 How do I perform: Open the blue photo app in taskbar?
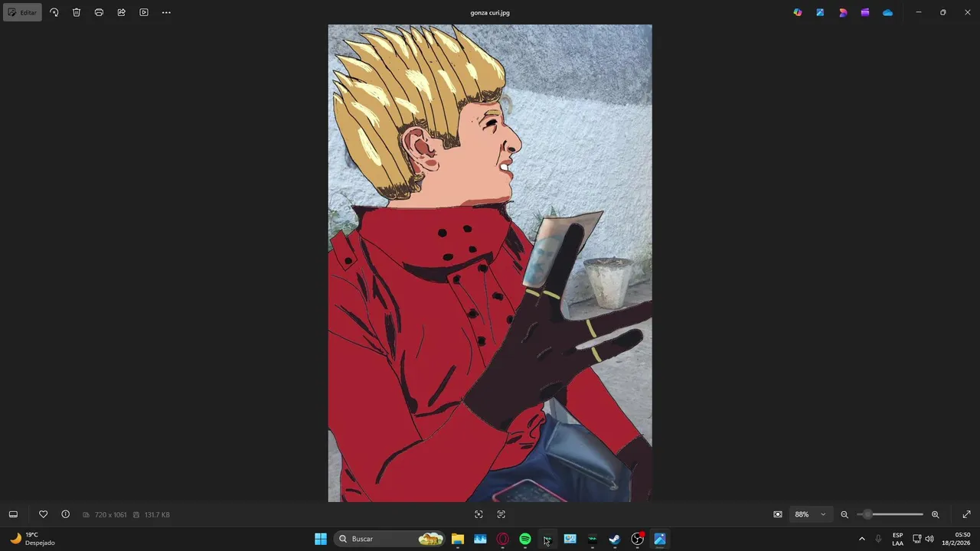click(480, 539)
